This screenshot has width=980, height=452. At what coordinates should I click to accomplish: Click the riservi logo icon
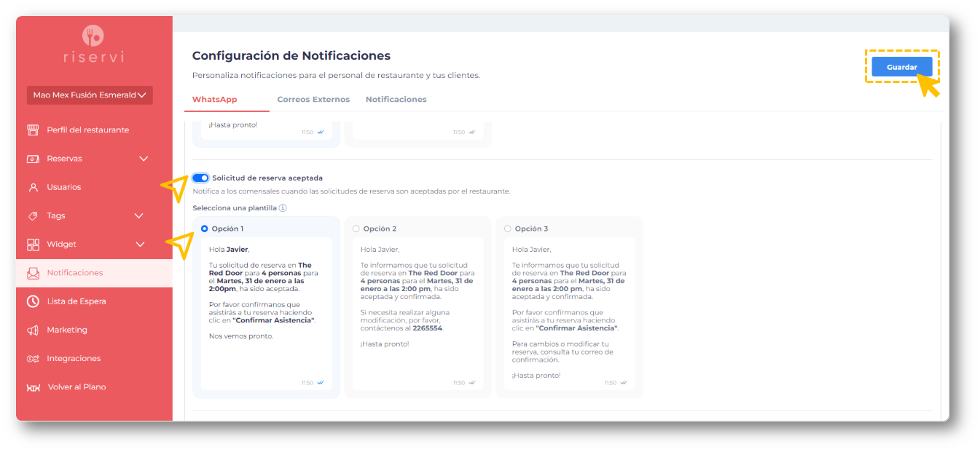(93, 35)
